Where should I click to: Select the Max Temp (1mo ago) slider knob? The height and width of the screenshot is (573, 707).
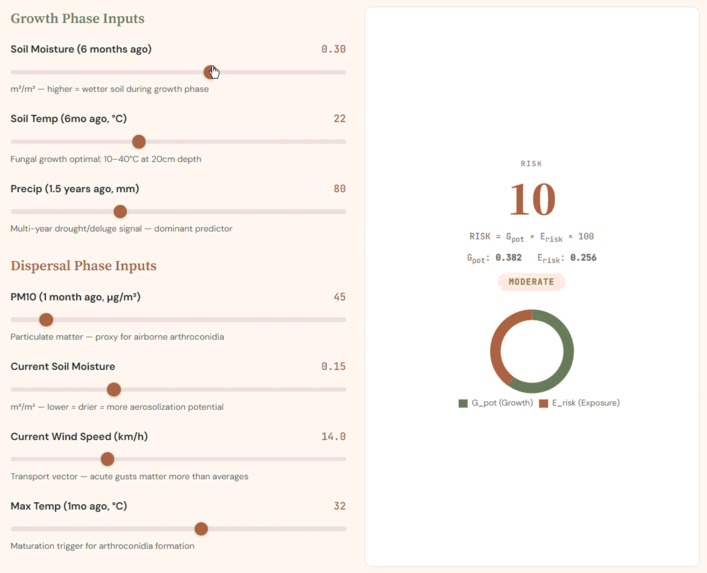201,529
